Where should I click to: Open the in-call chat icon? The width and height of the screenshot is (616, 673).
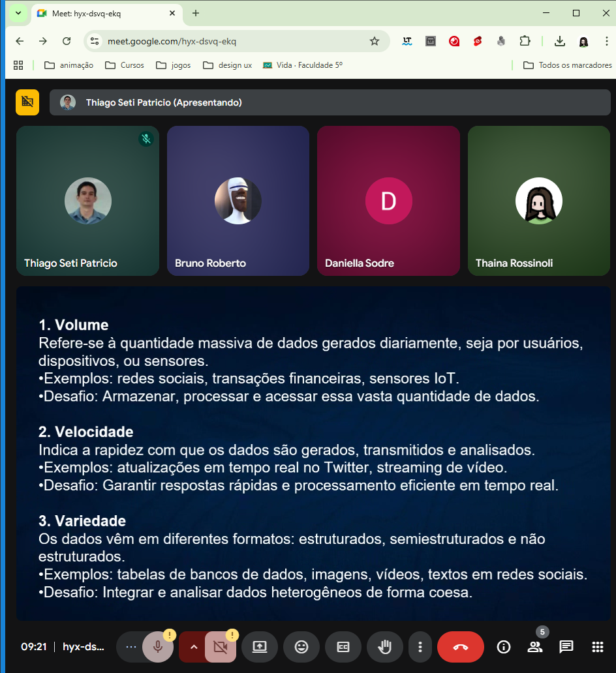[566, 647]
